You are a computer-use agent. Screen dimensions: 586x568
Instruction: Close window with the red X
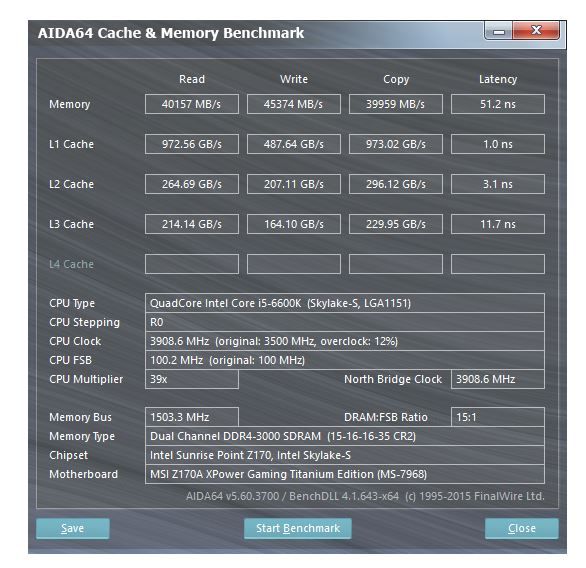[536, 31]
